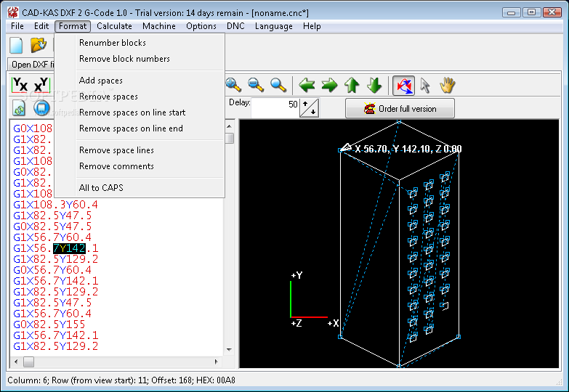
Task: Choose Remove comments
Action: pyautogui.click(x=140, y=166)
